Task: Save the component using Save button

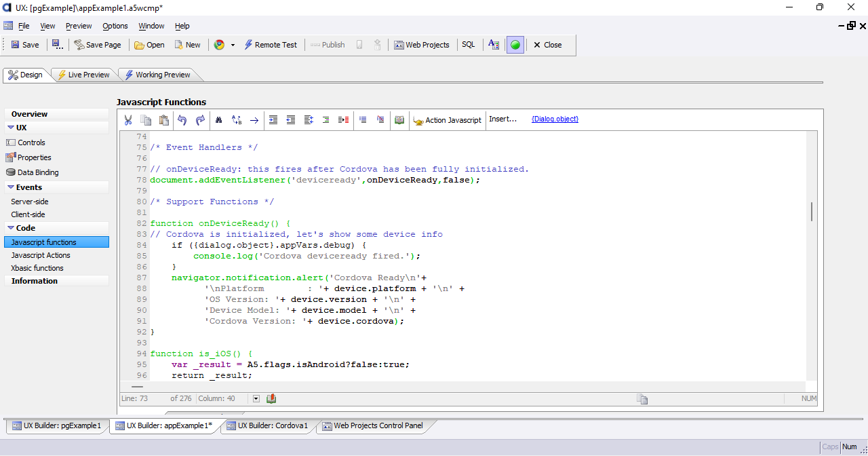Action: [x=25, y=45]
